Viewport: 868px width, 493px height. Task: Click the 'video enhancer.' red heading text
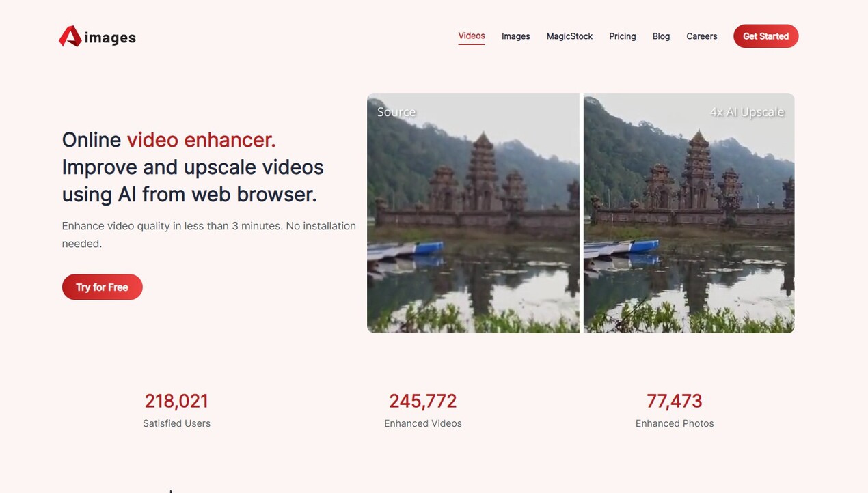(x=201, y=139)
